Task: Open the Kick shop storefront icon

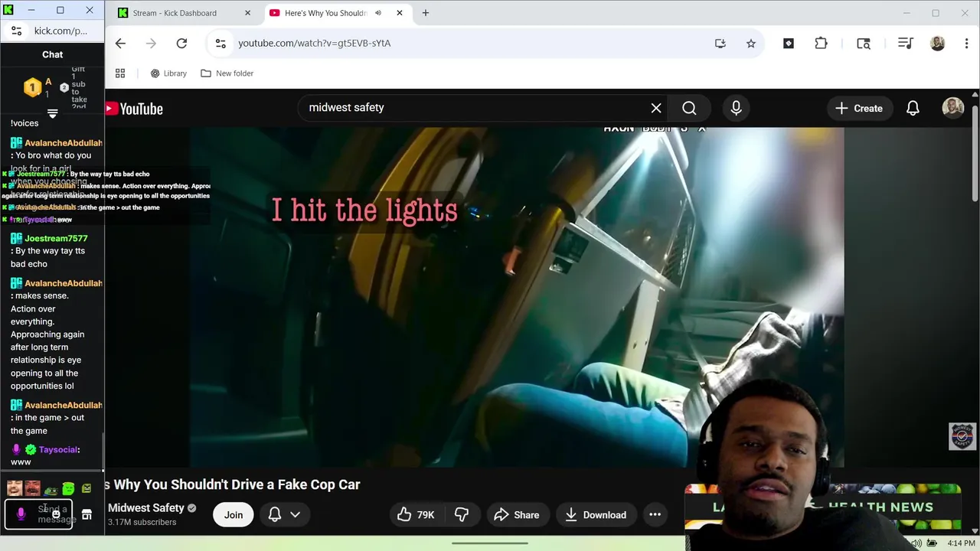Action: pos(87,514)
